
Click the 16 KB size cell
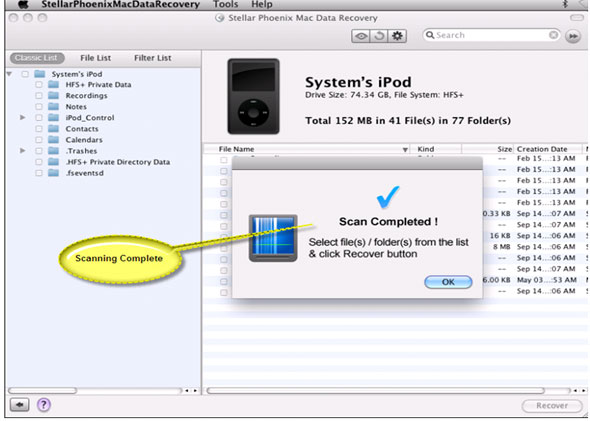pos(500,236)
